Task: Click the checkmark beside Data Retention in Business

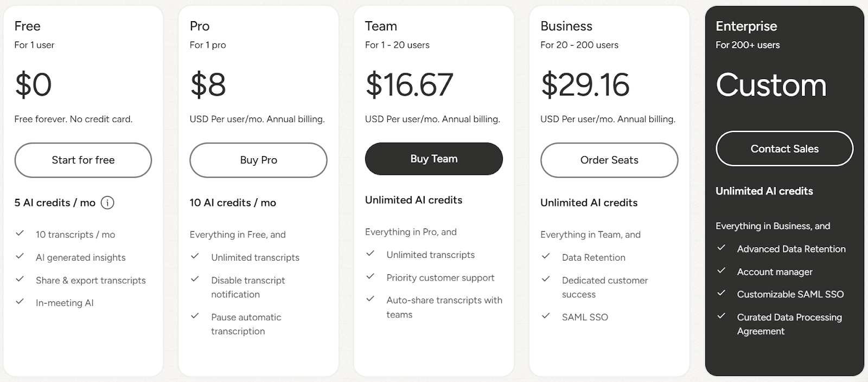Action: click(545, 257)
